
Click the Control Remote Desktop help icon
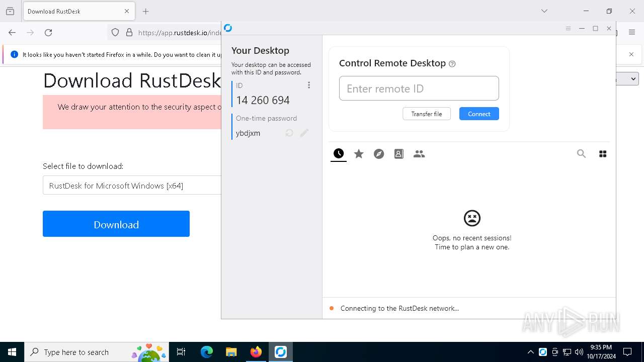tap(452, 64)
